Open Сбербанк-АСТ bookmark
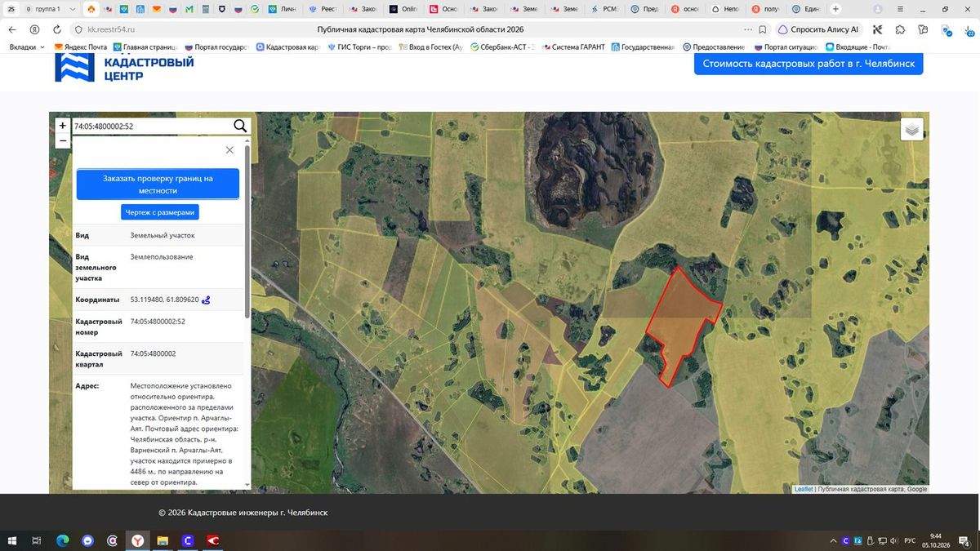The height and width of the screenshot is (551, 980). (503, 47)
